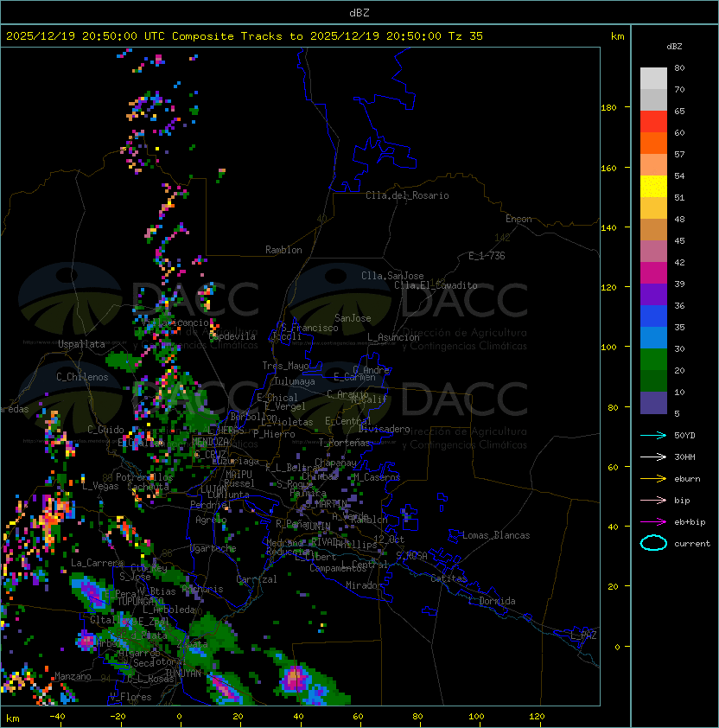Click the 'Tulumaya' map label
The width and height of the screenshot is (719, 728).
tap(295, 381)
